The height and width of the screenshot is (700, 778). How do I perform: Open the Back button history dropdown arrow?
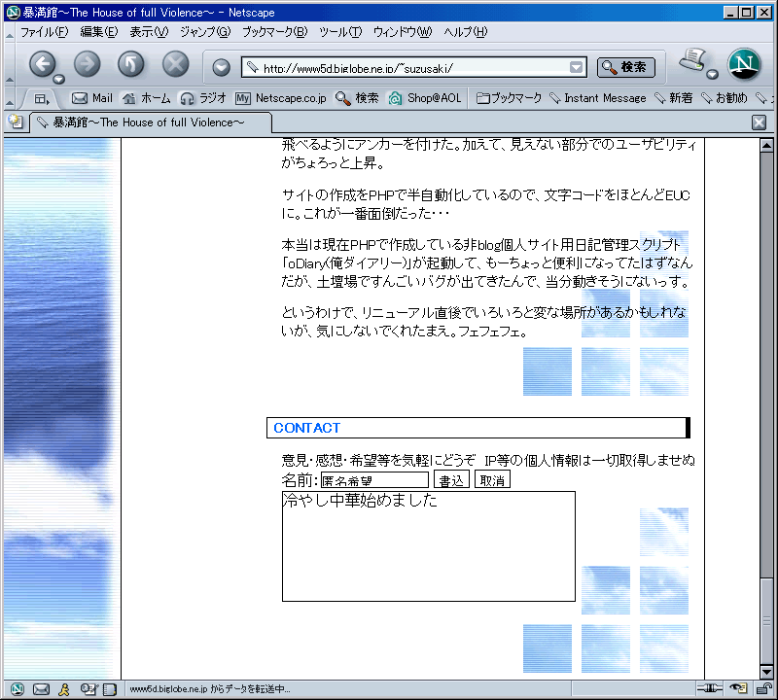59,80
